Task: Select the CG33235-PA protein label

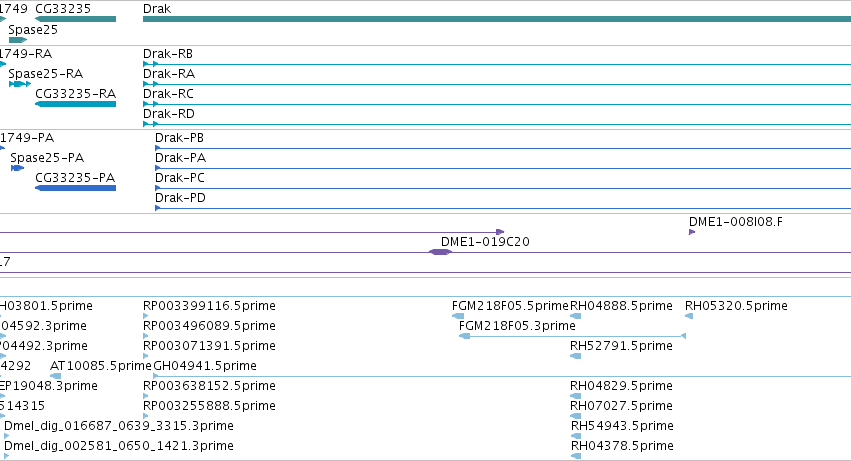Action: [x=75, y=178]
